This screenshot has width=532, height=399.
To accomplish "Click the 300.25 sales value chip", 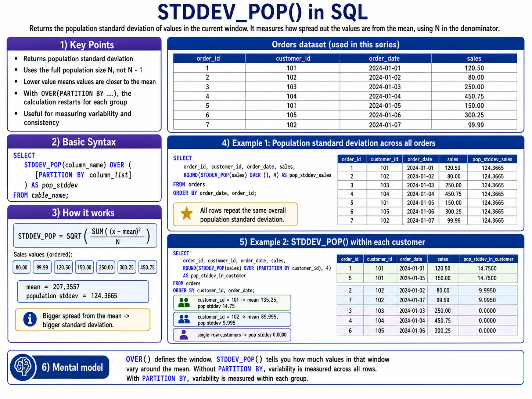I will (127, 267).
